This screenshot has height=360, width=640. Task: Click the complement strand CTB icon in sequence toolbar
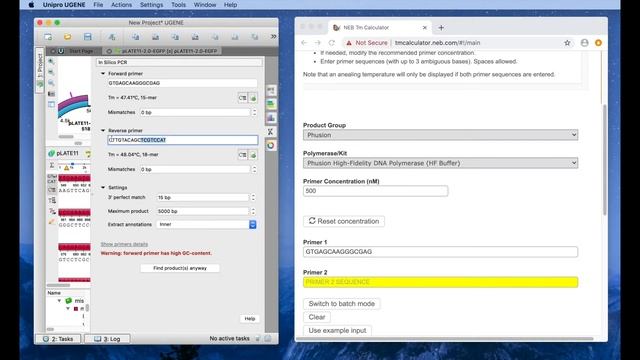coord(52,190)
